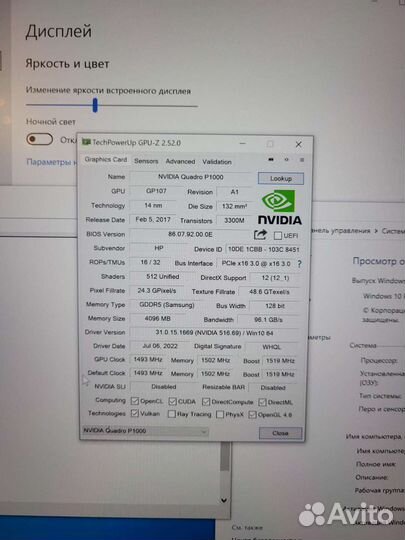The height and width of the screenshot is (540, 405).
Task: Click the Bandwidth value 96.1 GB/s
Action: (268, 320)
